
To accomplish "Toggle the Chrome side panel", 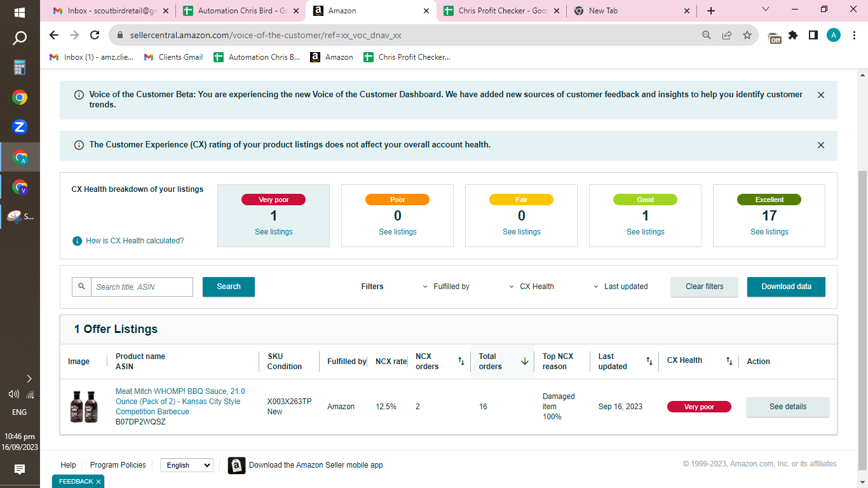I will pyautogui.click(x=813, y=36).
